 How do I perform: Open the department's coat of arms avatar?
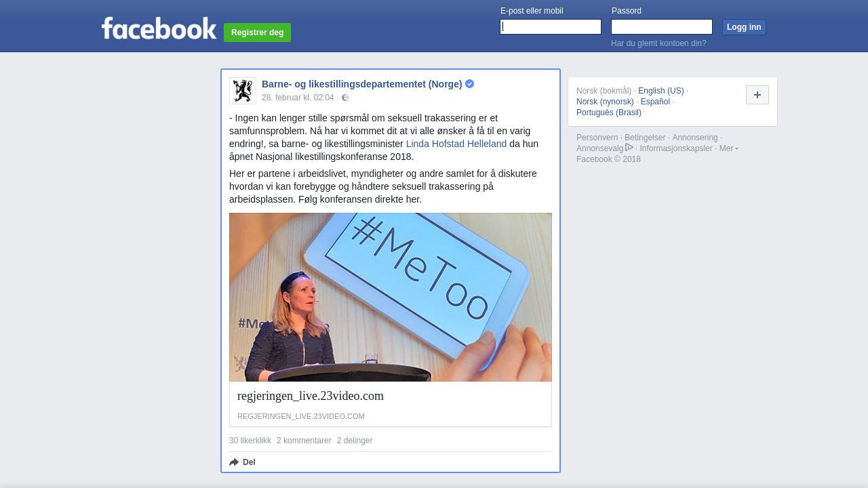coord(242,90)
